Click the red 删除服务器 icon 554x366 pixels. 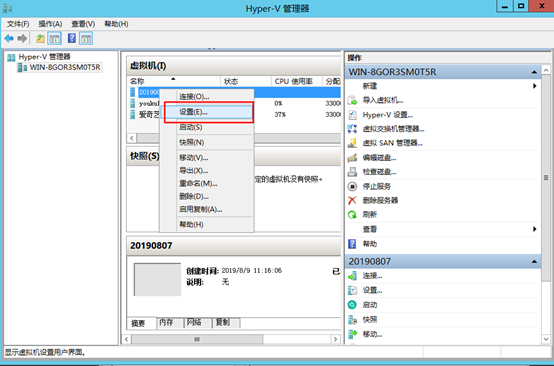pyautogui.click(x=352, y=200)
